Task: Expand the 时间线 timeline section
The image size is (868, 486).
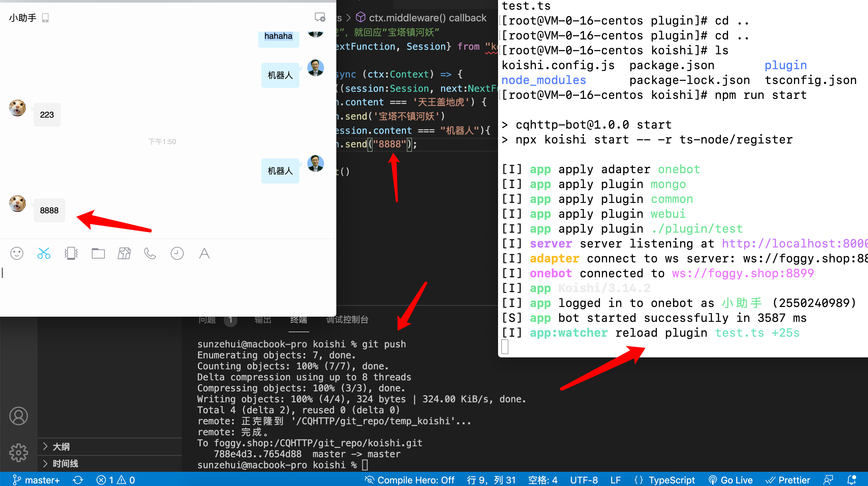Action: pyautogui.click(x=65, y=464)
